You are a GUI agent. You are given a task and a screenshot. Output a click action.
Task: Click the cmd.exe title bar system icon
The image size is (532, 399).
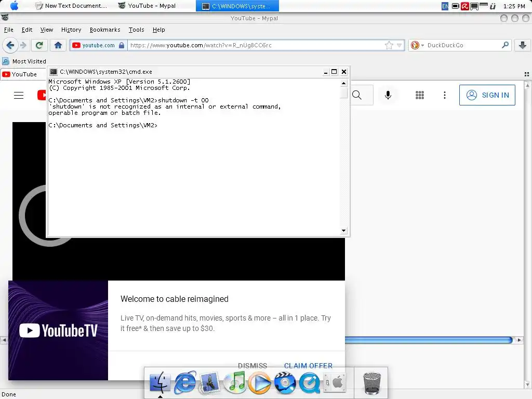point(54,72)
